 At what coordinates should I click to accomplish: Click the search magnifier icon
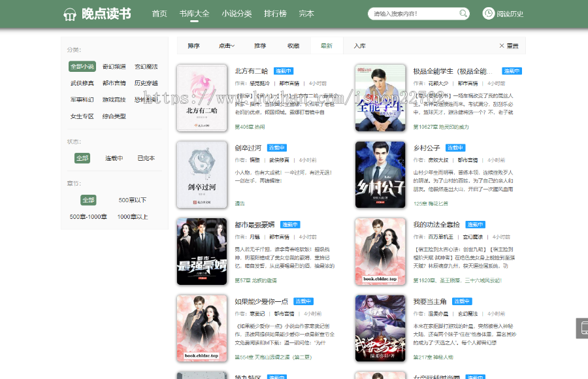click(x=463, y=14)
